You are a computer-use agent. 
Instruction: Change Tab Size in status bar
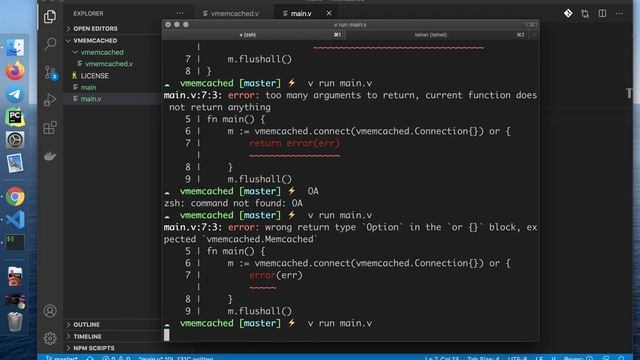point(483,358)
